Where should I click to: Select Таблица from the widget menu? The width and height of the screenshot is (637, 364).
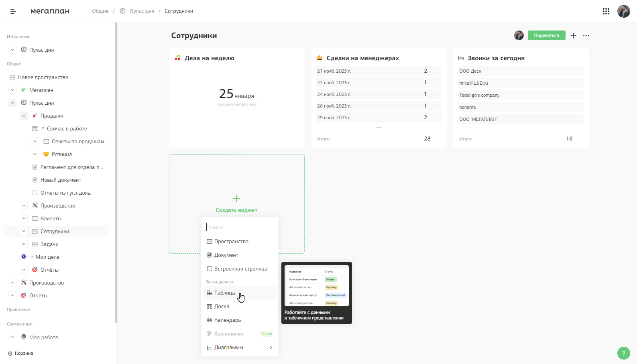(x=224, y=293)
